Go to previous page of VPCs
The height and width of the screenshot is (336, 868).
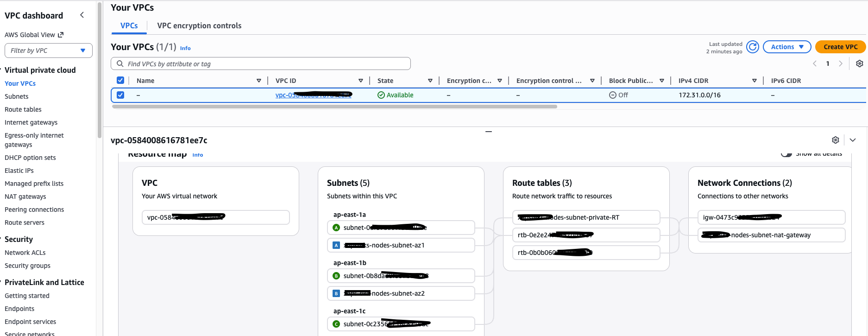[815, 63]
